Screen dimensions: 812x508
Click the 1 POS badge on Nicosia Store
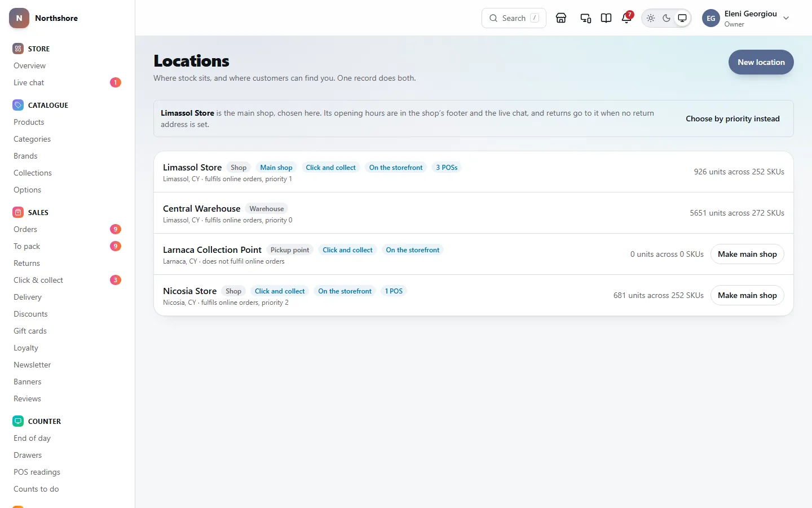point(394,291)
